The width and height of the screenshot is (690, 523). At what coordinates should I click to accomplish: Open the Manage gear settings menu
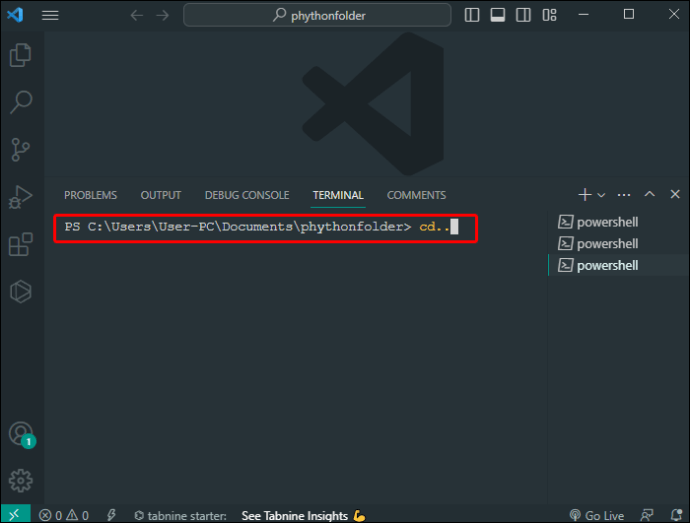[x=20, y=480]
